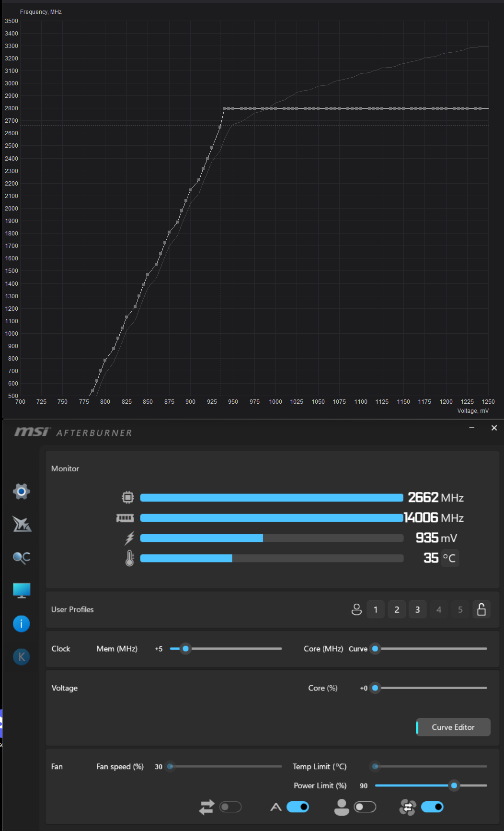Viewport: 504px width, 831px height.
Task: Open the hardware monitor screen icon
Action: [x=22, y=590]
